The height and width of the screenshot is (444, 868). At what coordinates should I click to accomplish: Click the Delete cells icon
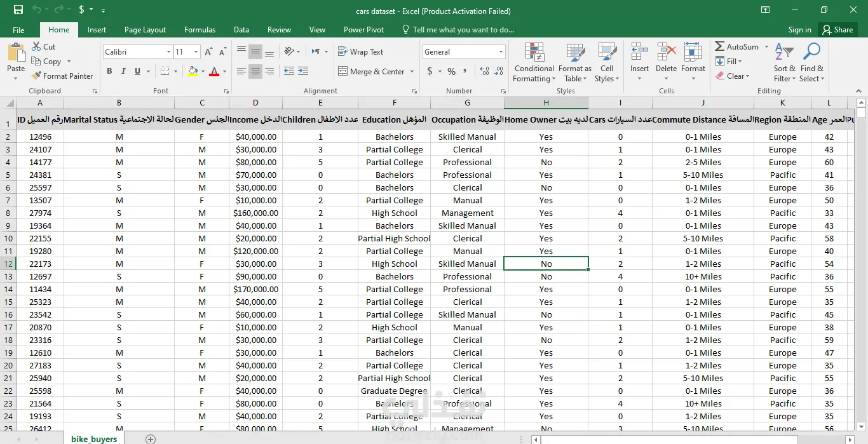(666, 52)
